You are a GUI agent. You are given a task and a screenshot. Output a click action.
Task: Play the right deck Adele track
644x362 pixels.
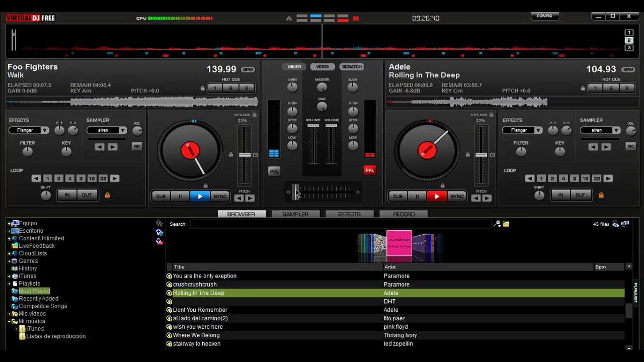[x=437, y=196]
